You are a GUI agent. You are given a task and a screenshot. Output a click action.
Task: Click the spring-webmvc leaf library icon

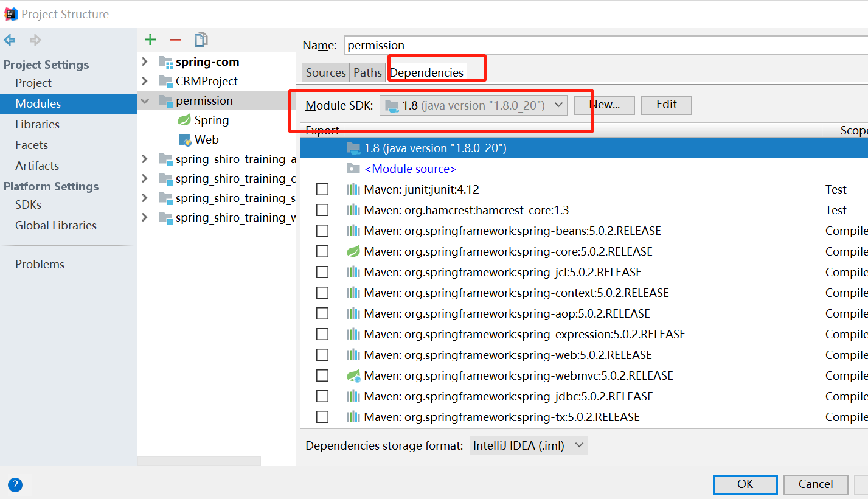coord(353,375)
